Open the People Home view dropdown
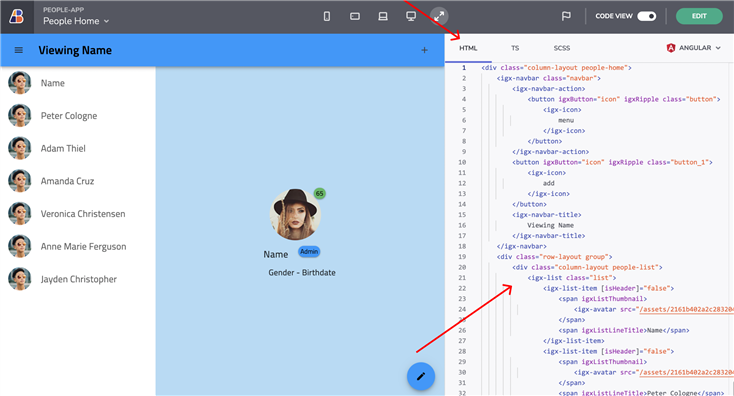This screenshot has height=396, width=734. tap(76, 21)
